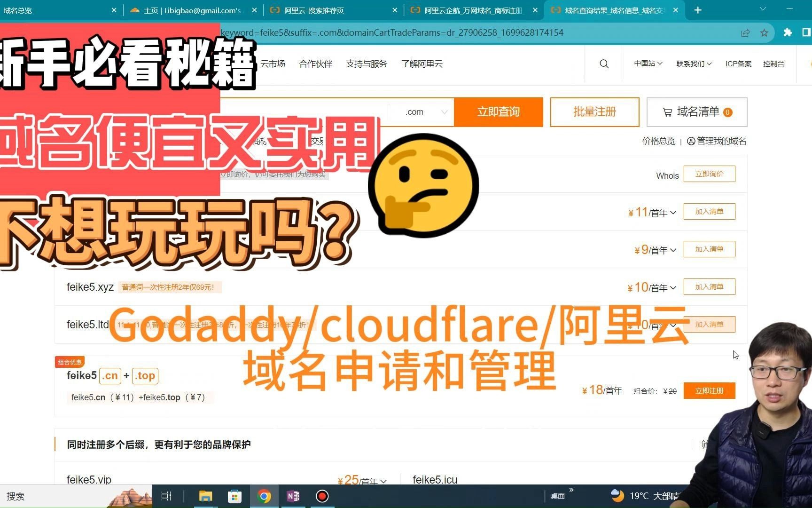Open the 域名清单 shopping cart
This screenshot has width=812, height=508.
696,112
